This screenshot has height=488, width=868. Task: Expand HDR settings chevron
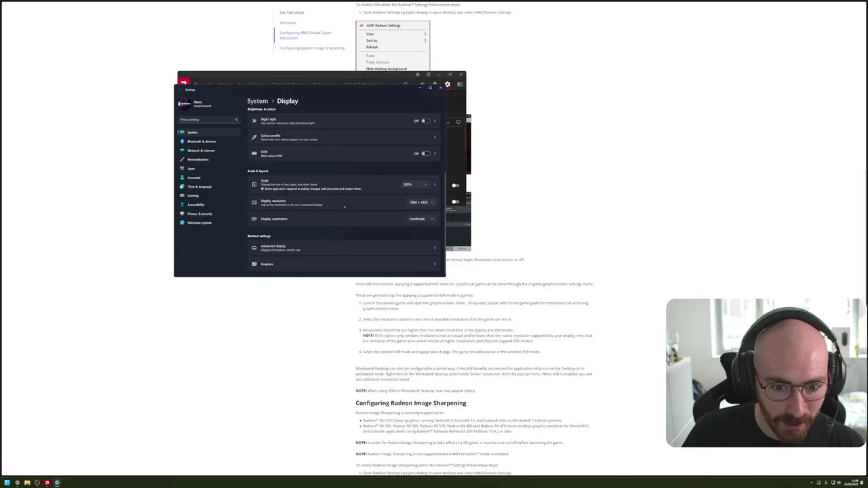pyautogui.click(x=435, y=153)
